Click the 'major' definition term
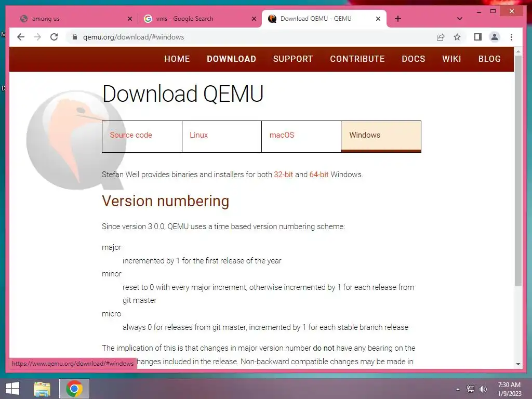The width and height of the screenshot is (532, 399). (111, 247)
